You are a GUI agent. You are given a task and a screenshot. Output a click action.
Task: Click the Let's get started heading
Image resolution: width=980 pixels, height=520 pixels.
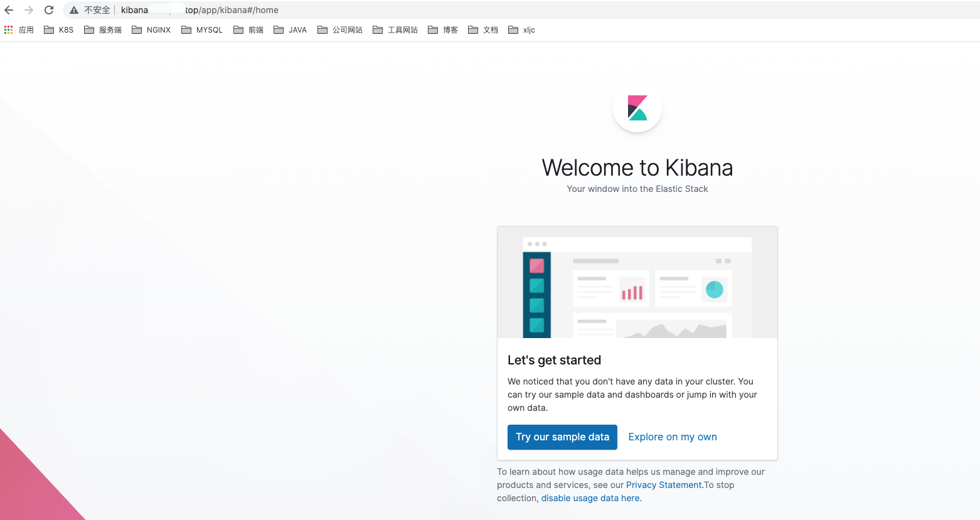click(x=555, y=360)
